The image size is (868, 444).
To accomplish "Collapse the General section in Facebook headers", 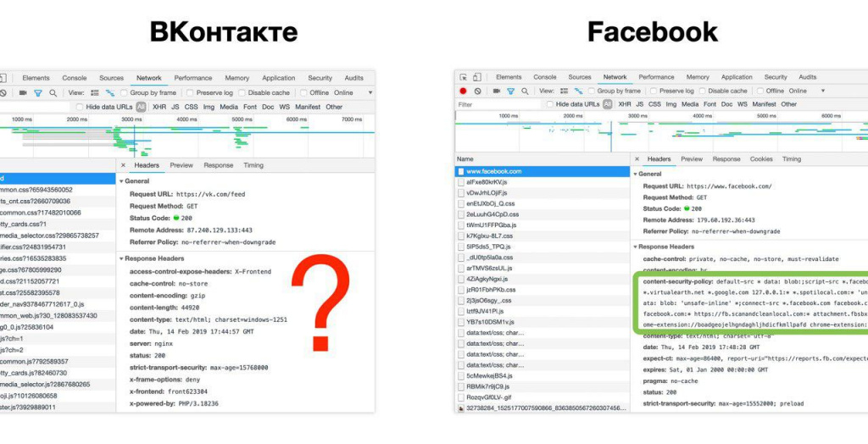I will click(x=636, y=174).
